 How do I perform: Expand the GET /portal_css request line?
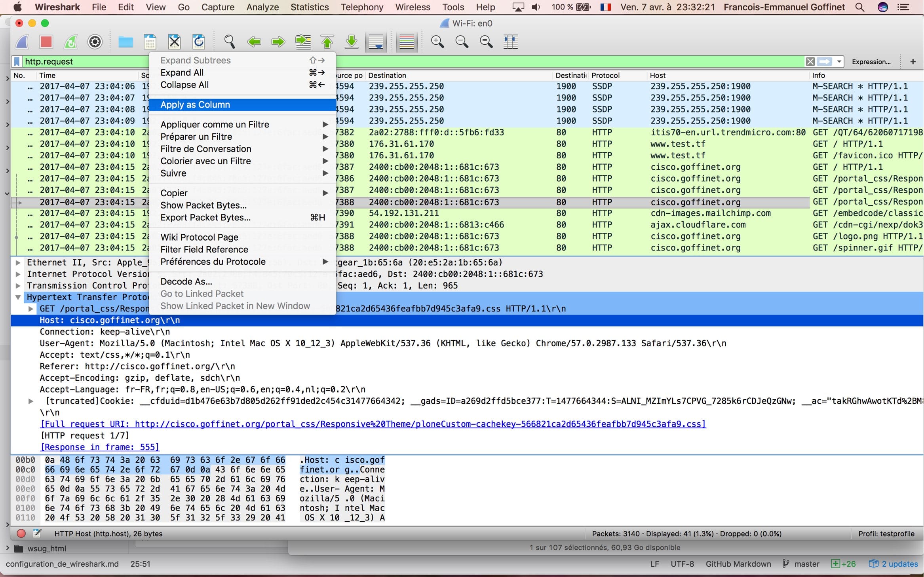[x=30, y=309]
